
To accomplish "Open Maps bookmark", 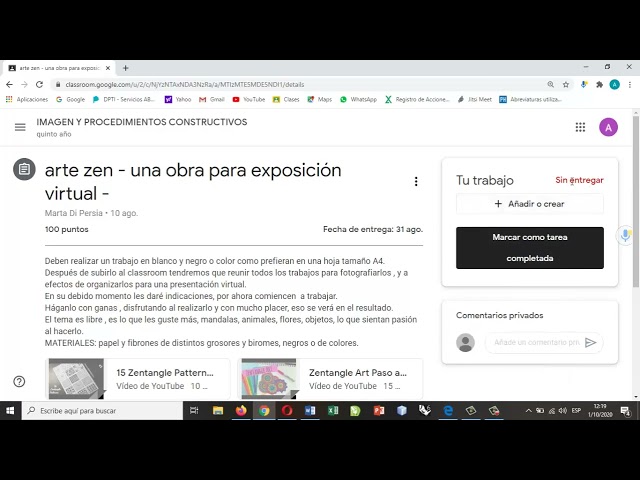I will coord(320,99).
